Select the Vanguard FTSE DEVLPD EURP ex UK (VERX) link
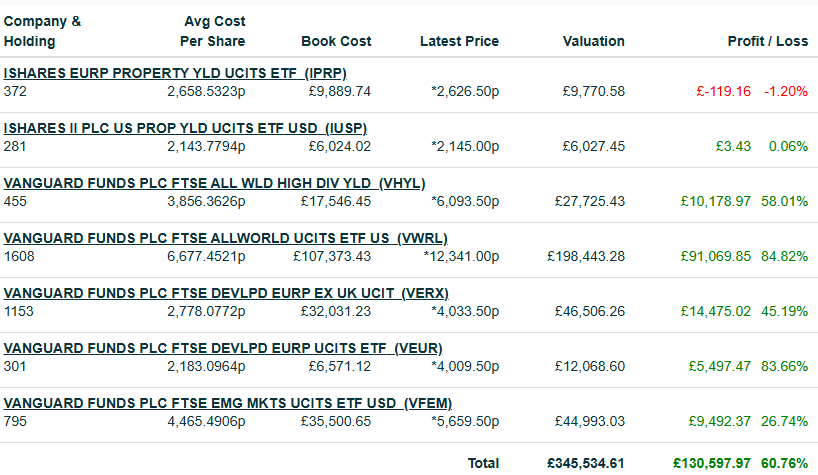818x475 pixels. (x=226, y=293)
